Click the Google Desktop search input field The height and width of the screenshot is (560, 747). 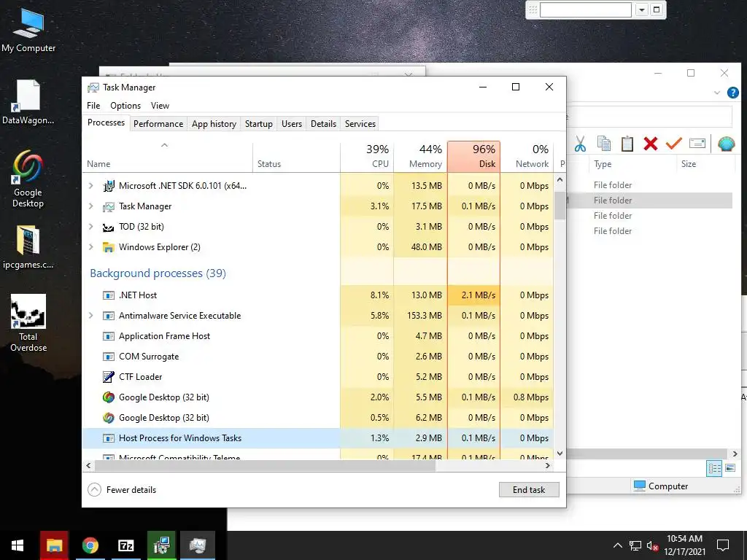pyautogui.click(x=586, y=9)
